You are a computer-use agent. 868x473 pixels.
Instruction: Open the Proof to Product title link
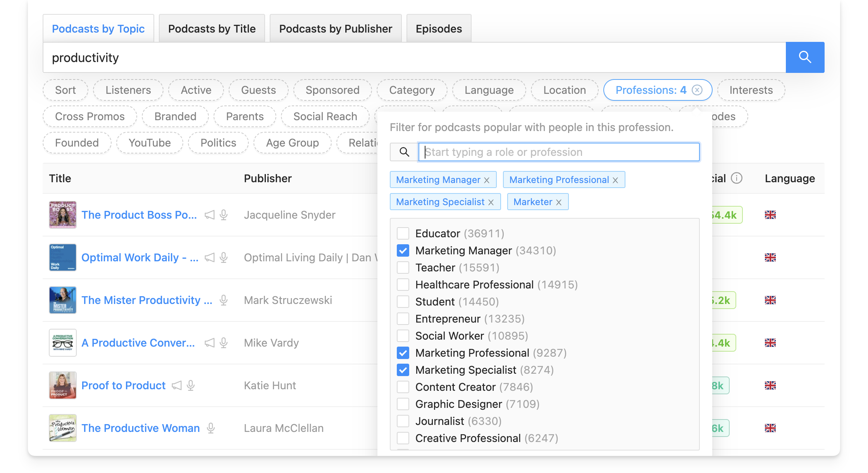coord(123,385)
